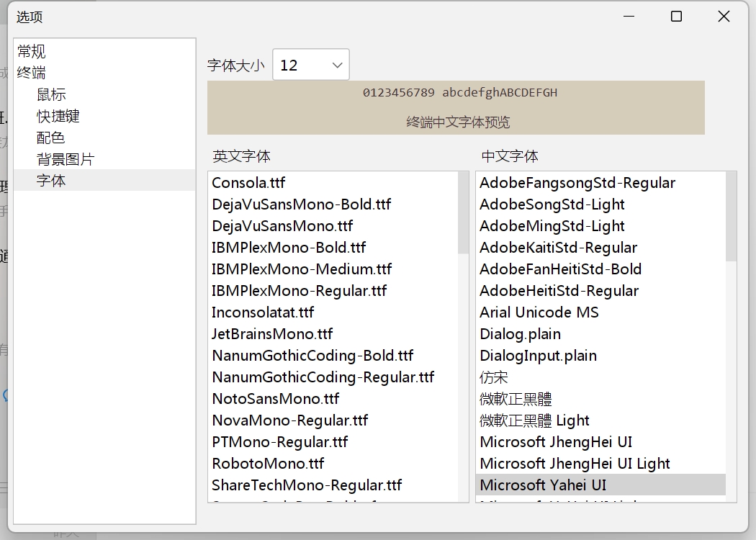Choose Consola.ttf as English font
This screenshot has height=540, width=756.
[x=248, y=183]
